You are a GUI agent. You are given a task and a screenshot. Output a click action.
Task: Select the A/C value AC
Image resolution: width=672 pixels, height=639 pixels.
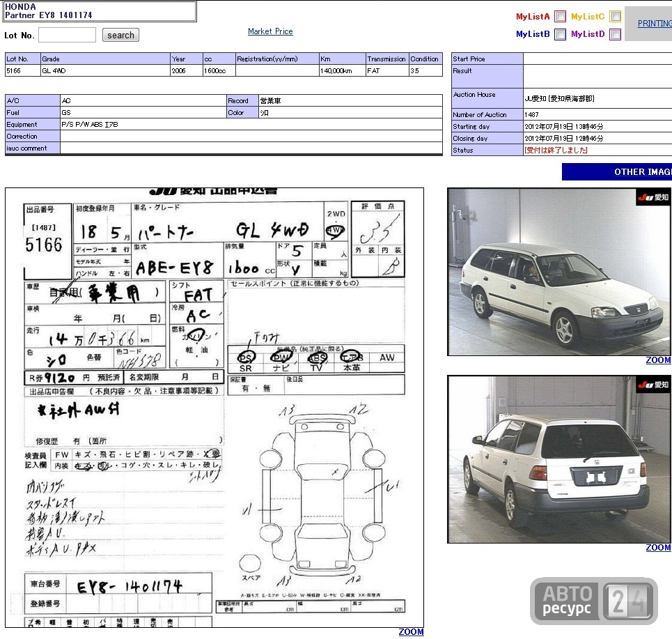point(66,101)
